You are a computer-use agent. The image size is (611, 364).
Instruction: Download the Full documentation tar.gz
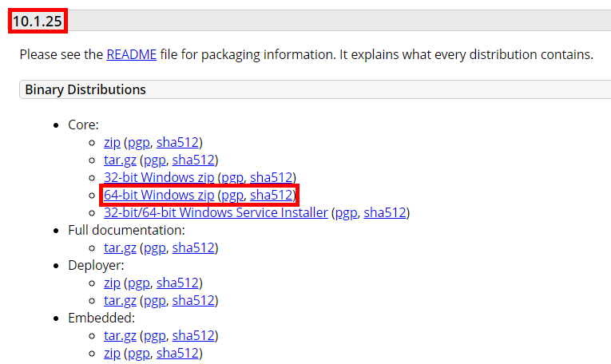click(120, 248)
